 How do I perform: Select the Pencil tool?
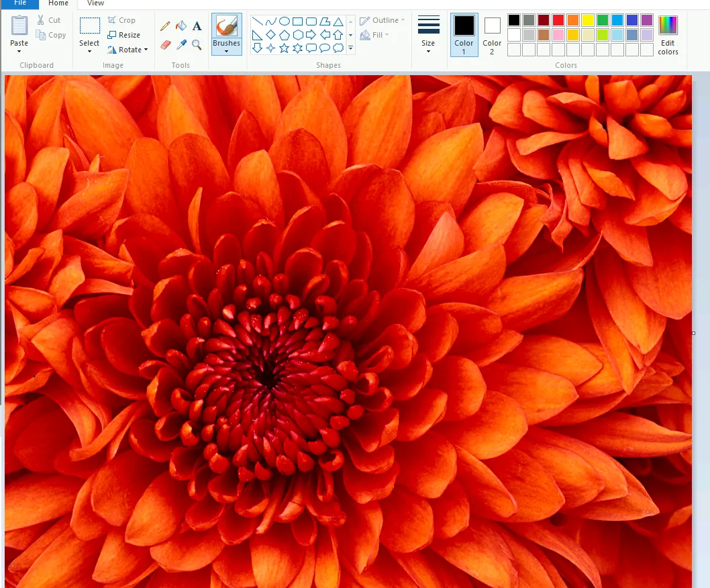[x=165, y=26]
